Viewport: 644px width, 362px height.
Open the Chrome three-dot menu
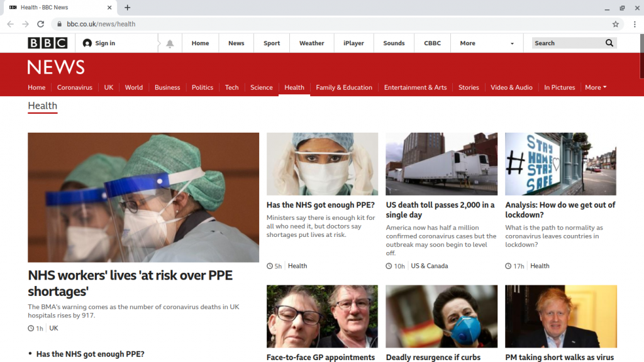(635, 25)
